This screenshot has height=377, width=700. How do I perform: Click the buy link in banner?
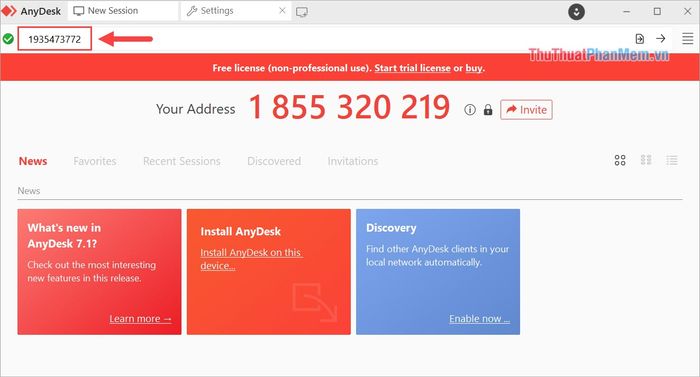(474, 68)
